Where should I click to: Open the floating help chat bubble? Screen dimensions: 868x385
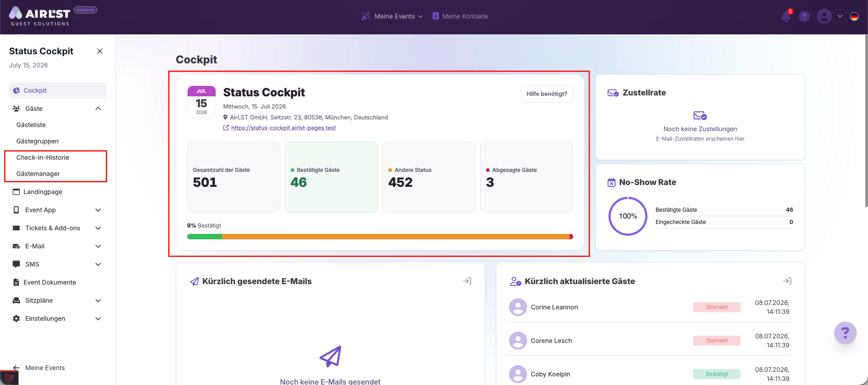(845, 333)
